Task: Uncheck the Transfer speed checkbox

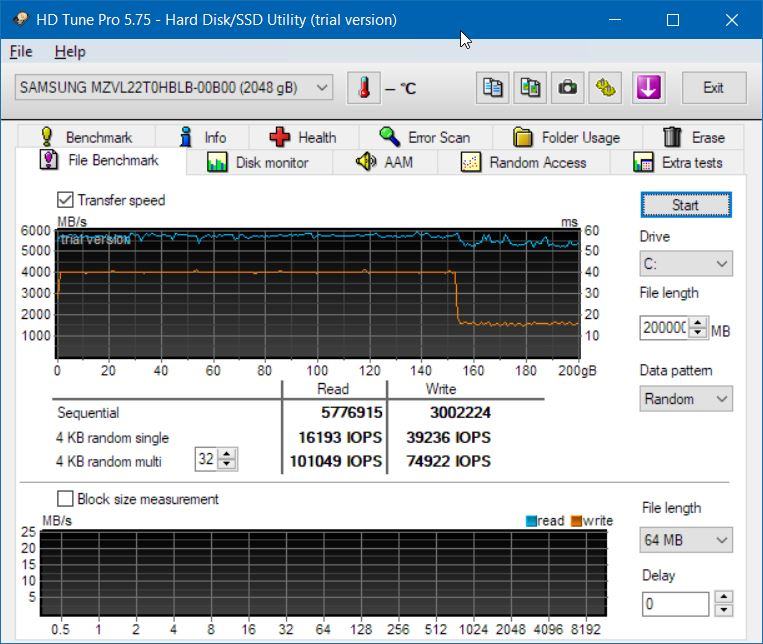Action: tap(65, 200)
